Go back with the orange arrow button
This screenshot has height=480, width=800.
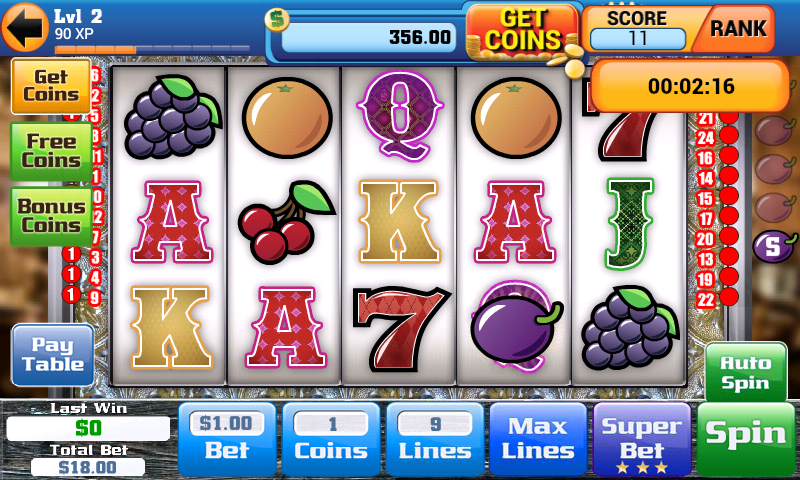pyautogui.click(x=24, y=27)
